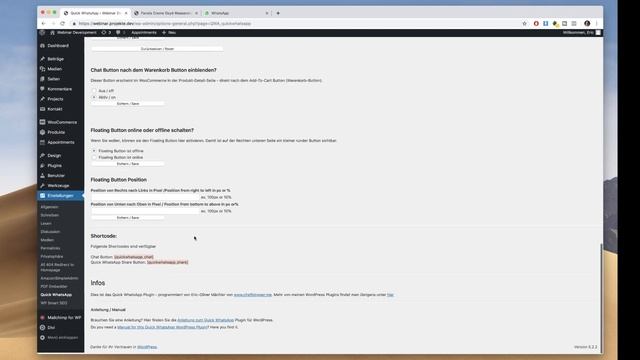The height and width of the screenshot is (360, 640).
Task: Click the Beiträge pin icon
Action: [42, 59]
